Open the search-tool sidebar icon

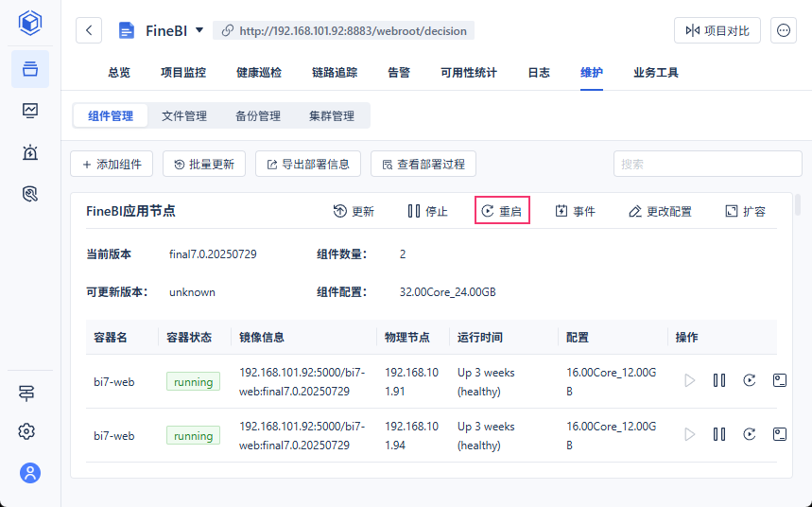[x=30, y=194]
